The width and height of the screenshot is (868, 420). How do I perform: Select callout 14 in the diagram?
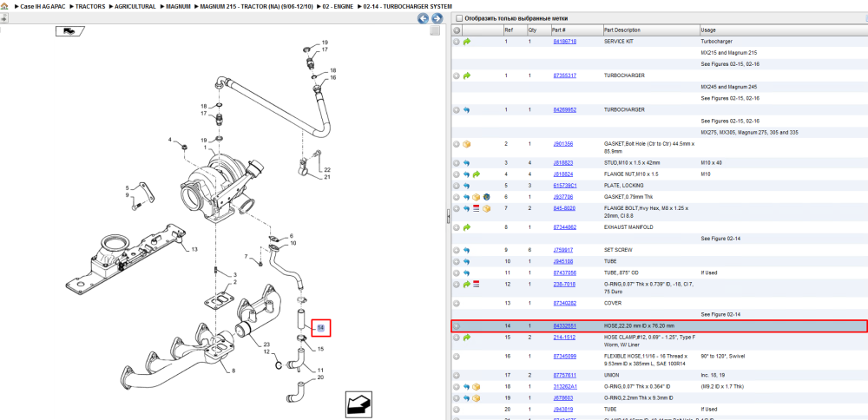320,329
